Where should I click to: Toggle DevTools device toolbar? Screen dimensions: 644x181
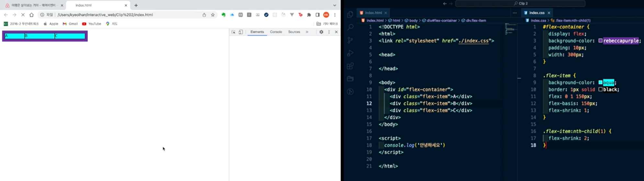tap(241, 32)
